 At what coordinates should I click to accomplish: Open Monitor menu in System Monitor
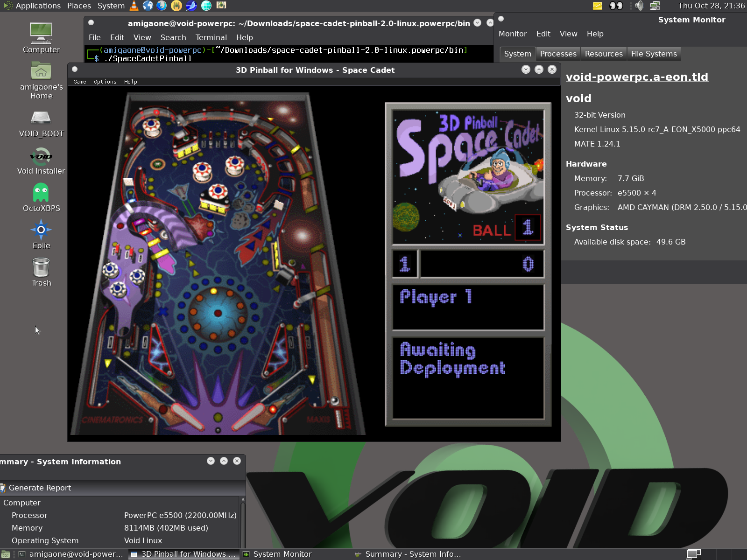pos(513,34)
